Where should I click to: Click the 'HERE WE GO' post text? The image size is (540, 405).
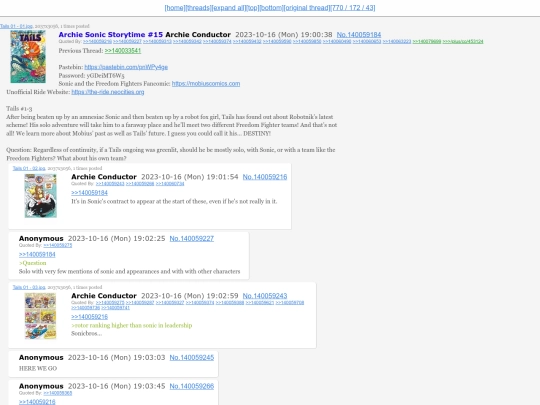point(38,368)
